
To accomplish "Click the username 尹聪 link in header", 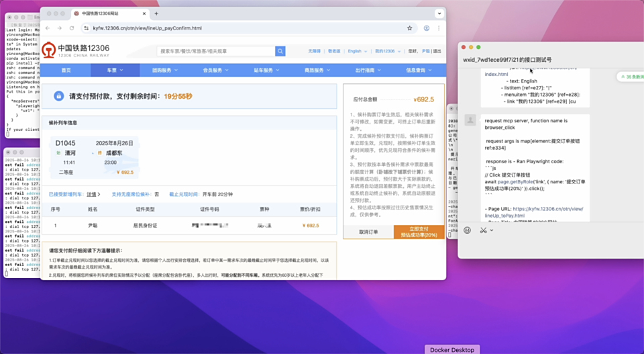I will point(425,52).
